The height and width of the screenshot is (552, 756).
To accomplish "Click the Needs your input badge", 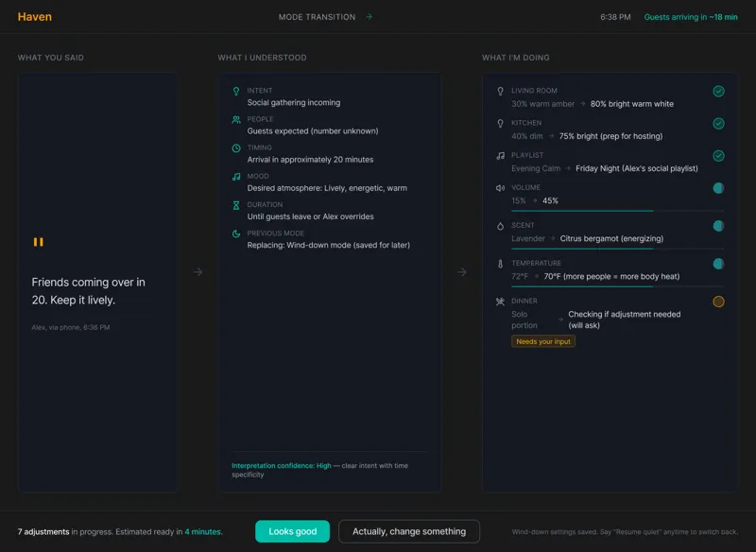I will (543, 341).
